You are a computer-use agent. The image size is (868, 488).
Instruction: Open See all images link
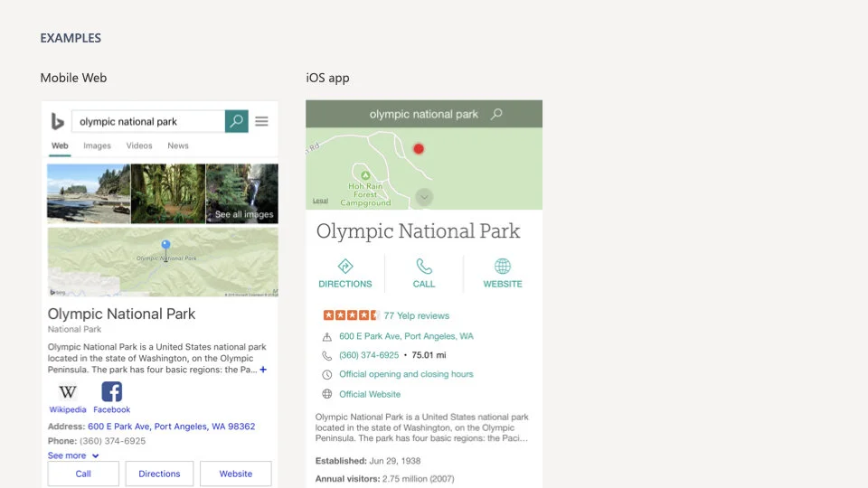click(x=244, y=214)
